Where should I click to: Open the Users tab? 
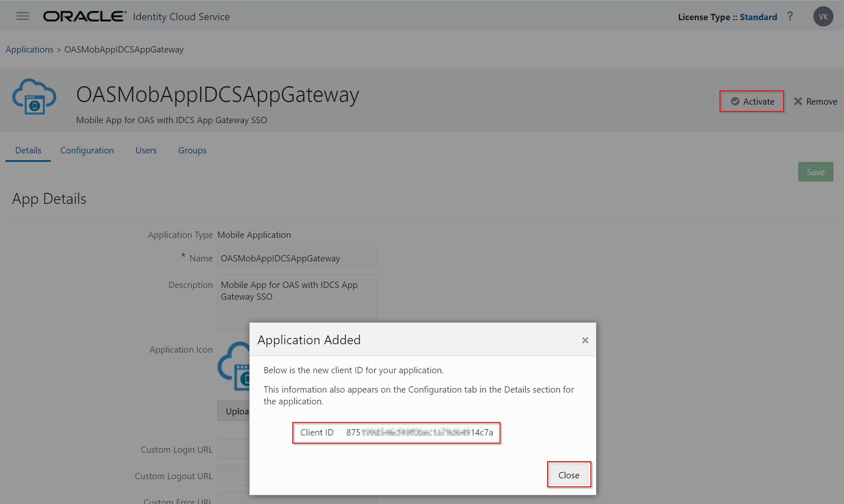tap(146, 150)
